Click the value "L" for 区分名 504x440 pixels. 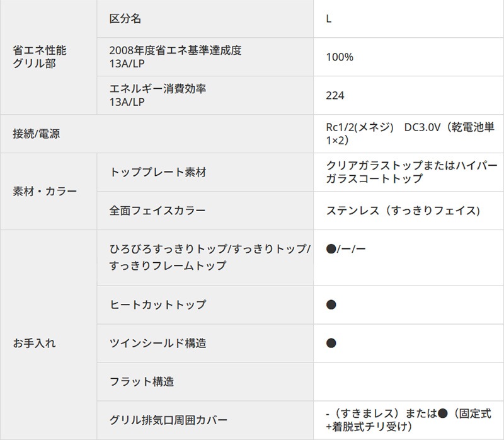[x=329, y=19]
